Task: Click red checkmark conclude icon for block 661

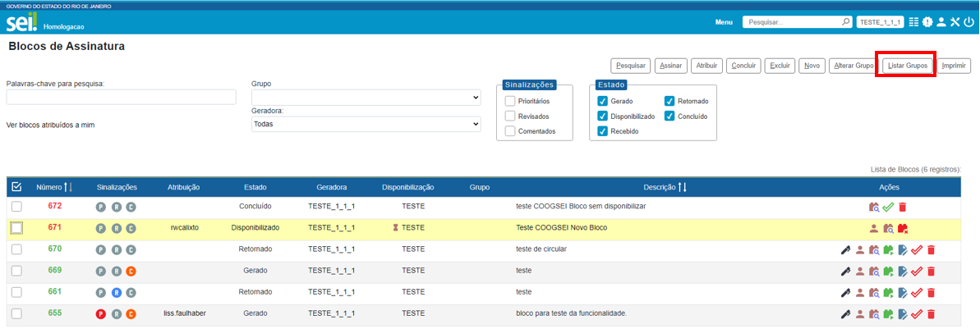Action: 917,292
